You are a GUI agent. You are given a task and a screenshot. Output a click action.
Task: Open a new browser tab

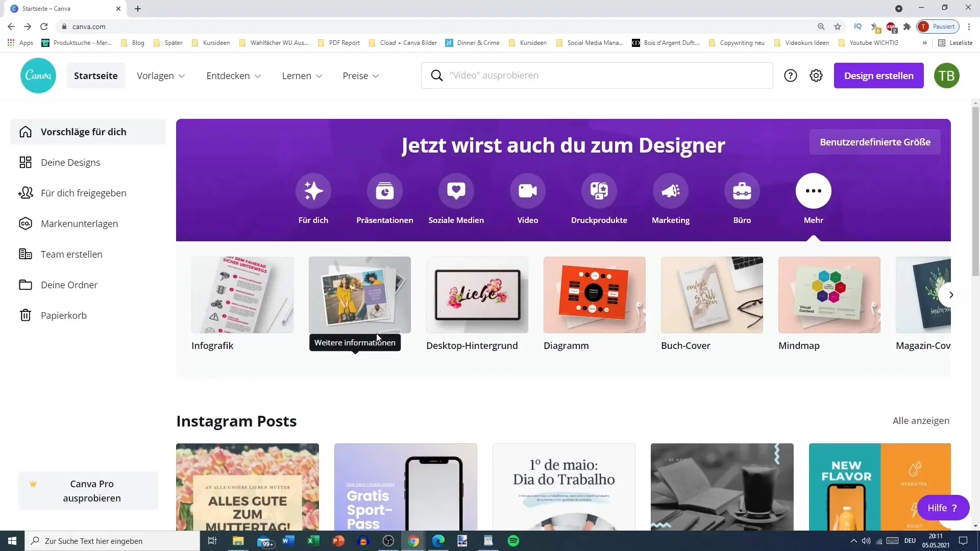pos(138,9)
